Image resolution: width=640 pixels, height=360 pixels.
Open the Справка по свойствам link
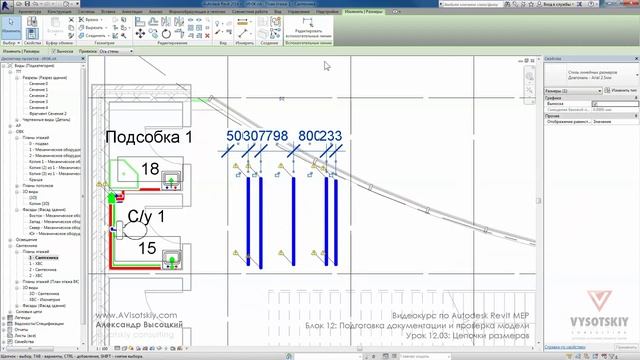[564, 347]
